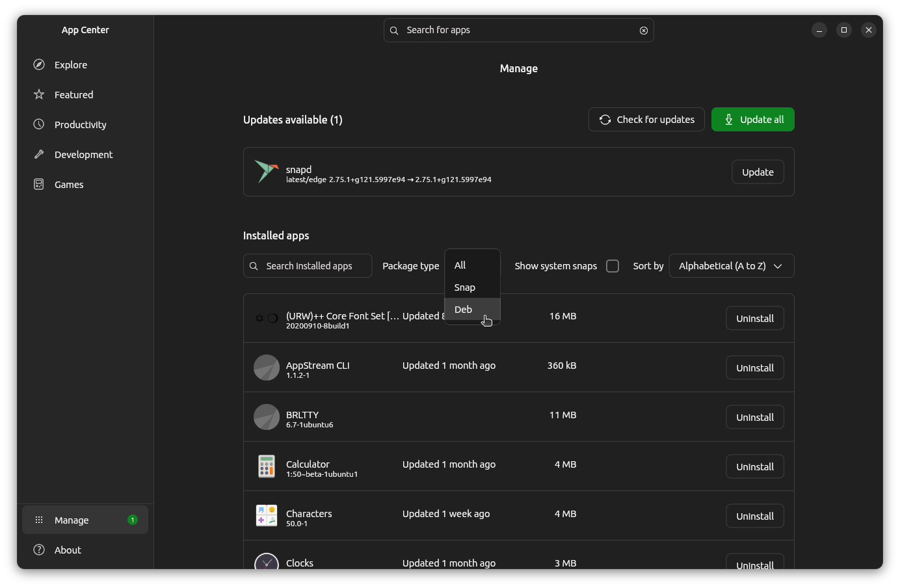Click the snapd app icon

click(266, 172)
